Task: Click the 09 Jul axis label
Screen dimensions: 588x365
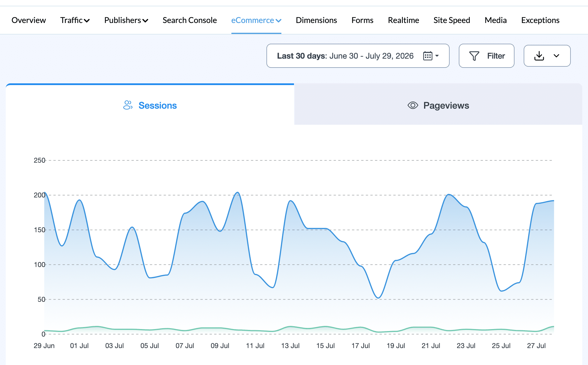Action: [x=220, y=346]
